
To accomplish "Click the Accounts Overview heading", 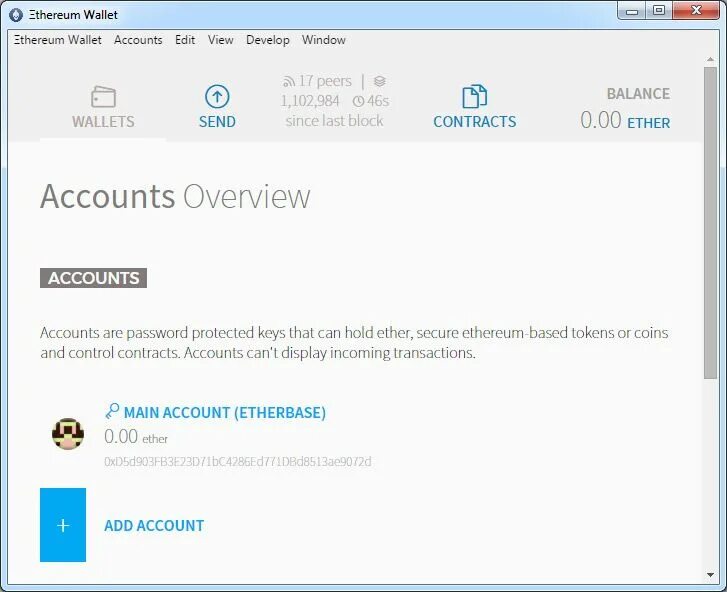I will pos(175,197).
